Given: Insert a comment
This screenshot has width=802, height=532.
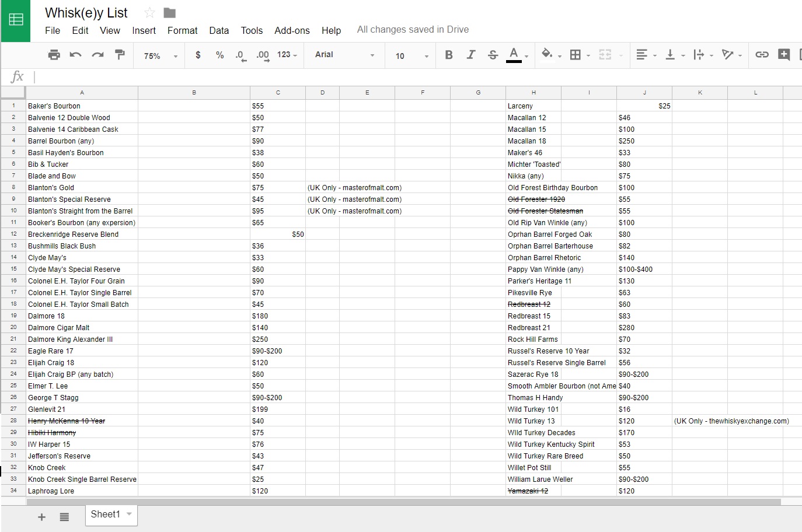Looking at the screenshot, I should 784,55.
